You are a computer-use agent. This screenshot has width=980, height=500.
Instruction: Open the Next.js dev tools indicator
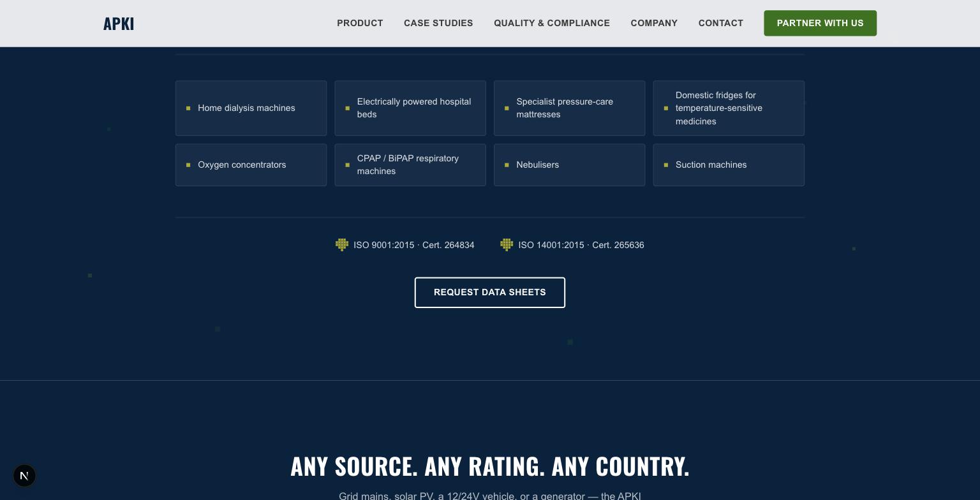[24, 476]
